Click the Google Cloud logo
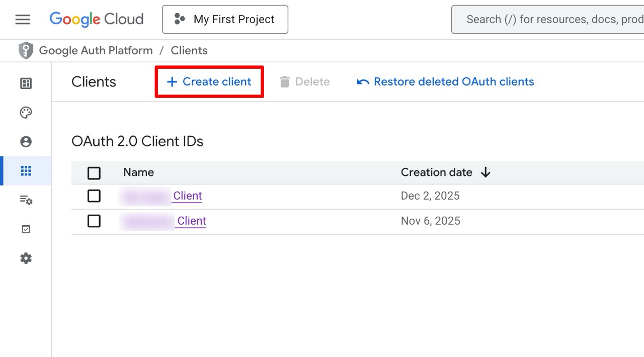This screenshot has height=357, width=644. click(x=97, y=20)
